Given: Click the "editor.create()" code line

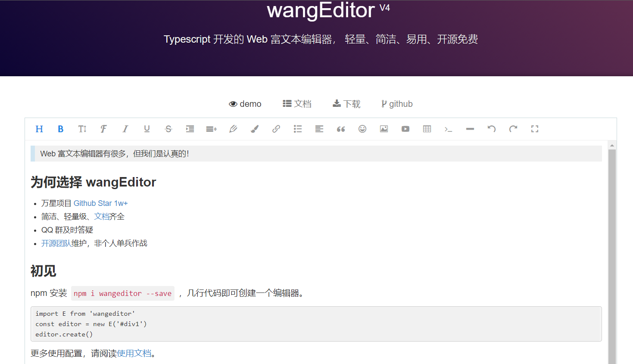Looking at the screenshot, I should [64, 334].
